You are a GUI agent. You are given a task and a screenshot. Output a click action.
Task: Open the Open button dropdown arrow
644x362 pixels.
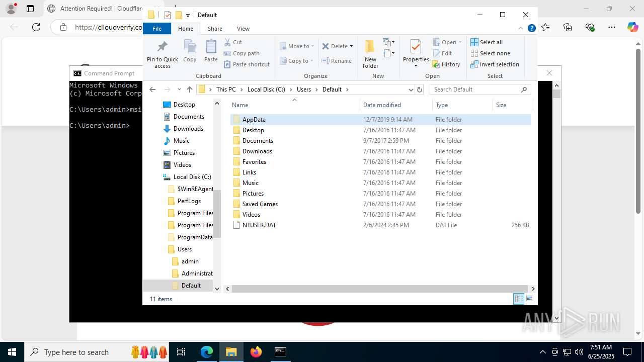tap(460, 42)
